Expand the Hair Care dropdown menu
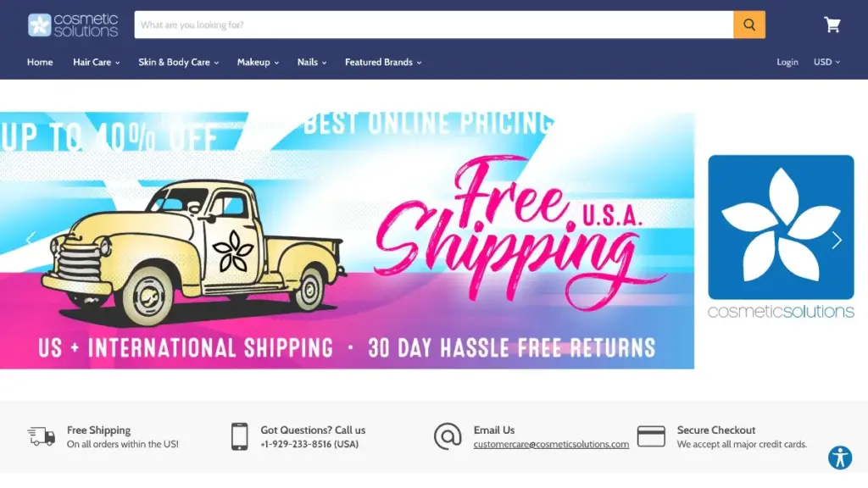This screenshot has width=868, height=488. [97, 63]
